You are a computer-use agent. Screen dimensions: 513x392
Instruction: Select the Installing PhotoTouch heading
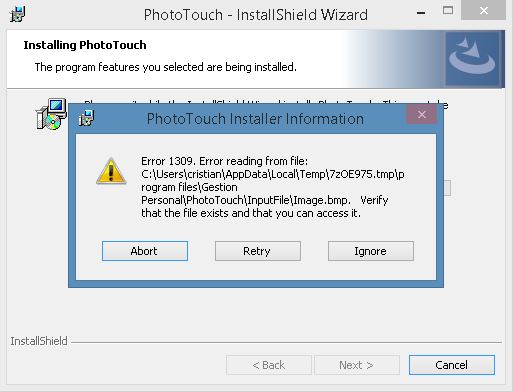[85, 45]
